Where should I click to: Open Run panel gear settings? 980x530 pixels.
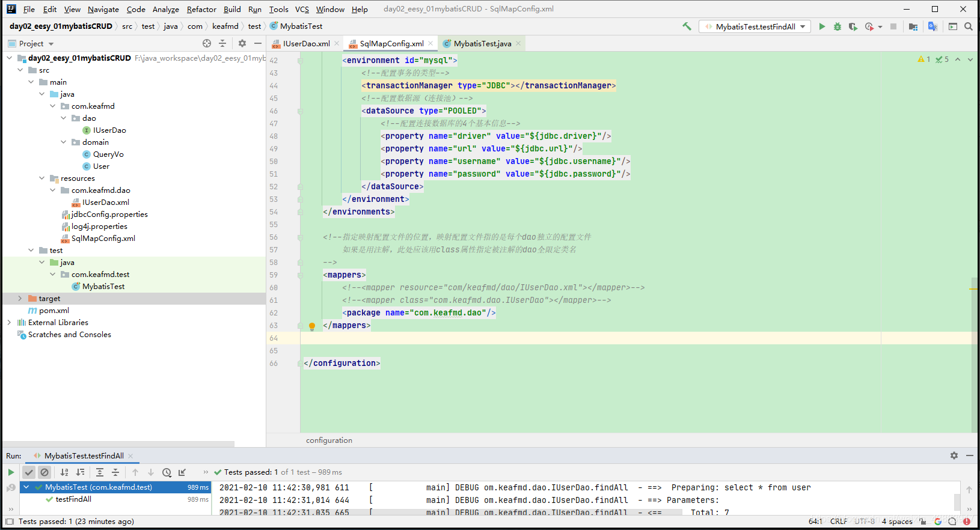point(954,455)
